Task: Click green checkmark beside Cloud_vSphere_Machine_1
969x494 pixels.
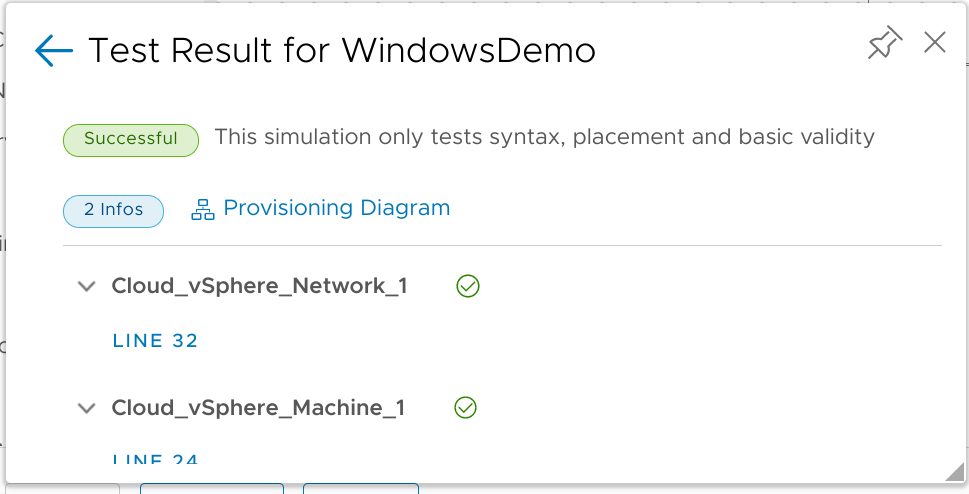Action: tap(465, 408)
